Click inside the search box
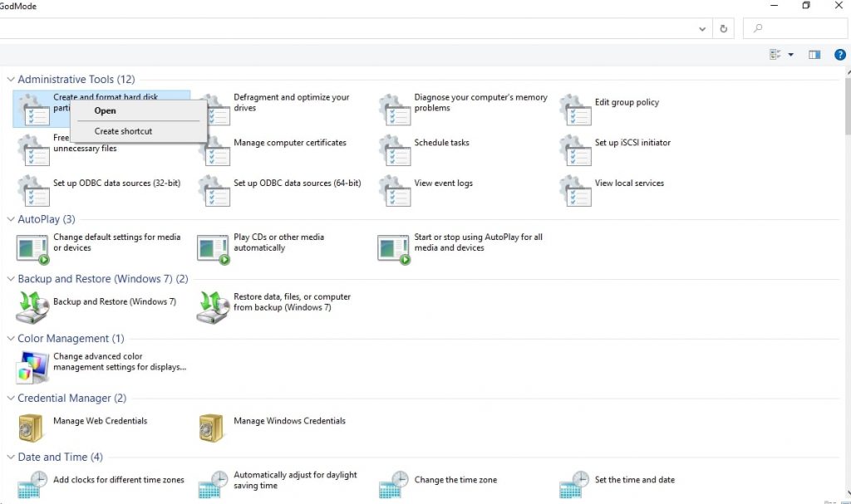Viewport: 851px width, 504px height. click(794, 28)
